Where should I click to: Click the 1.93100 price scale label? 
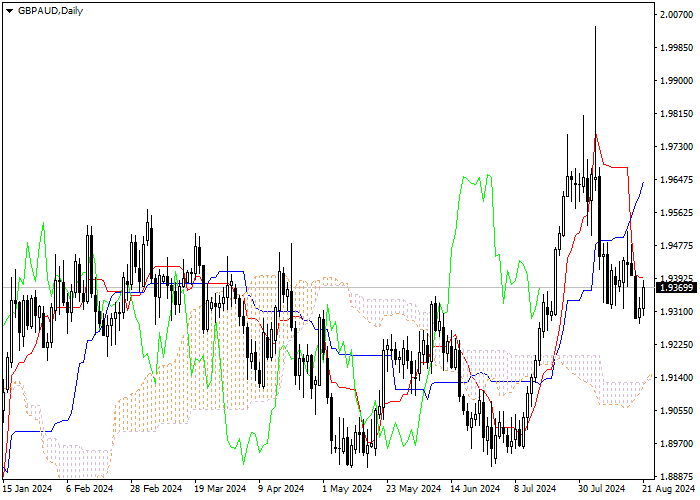click(x=677, y=311)
